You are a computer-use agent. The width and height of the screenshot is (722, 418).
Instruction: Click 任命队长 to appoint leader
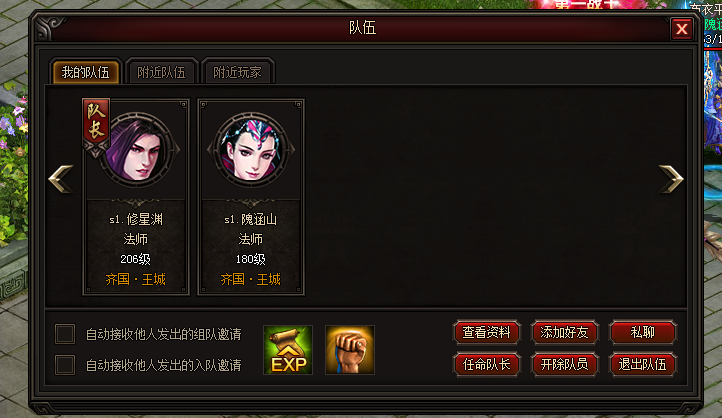(486, 365)
